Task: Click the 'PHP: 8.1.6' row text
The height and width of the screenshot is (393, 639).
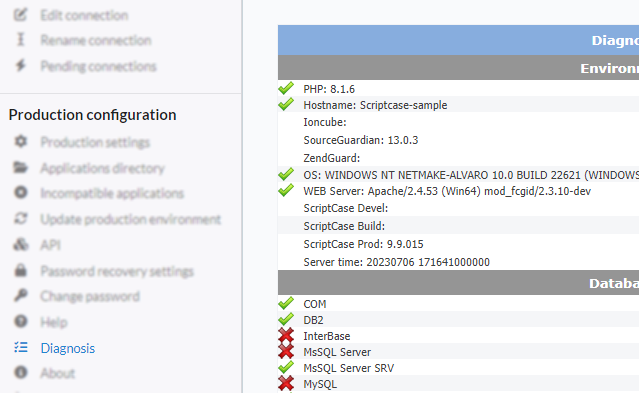Action: click(329, 89)
